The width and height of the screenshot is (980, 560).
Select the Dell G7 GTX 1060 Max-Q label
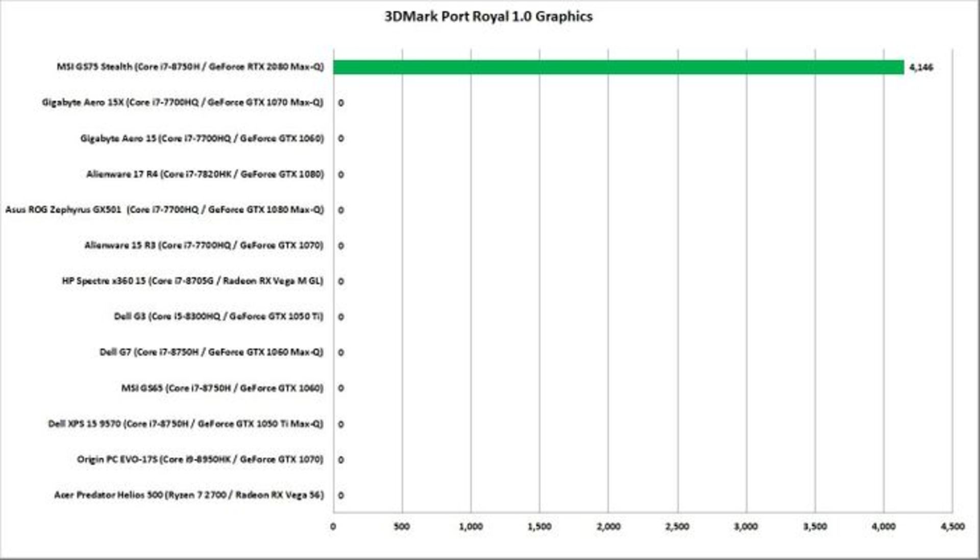pos(211,352)
